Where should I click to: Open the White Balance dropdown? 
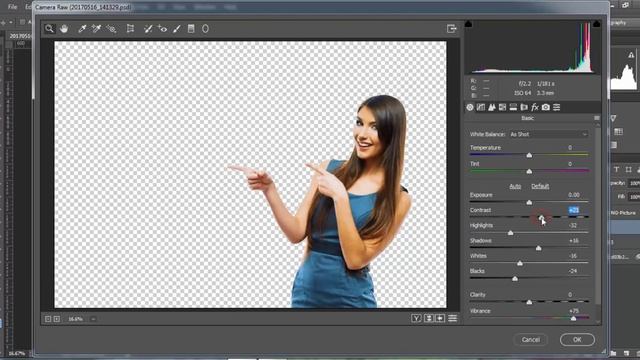pos(549,134)
